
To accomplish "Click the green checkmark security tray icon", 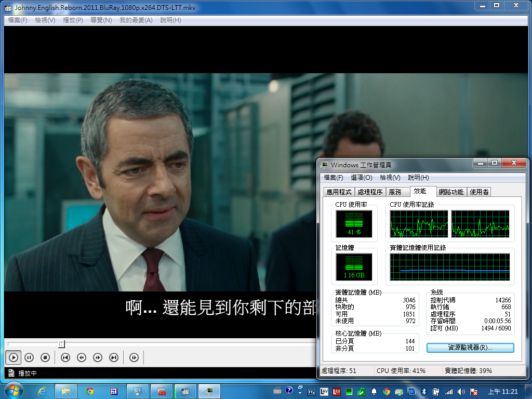I will pos(362,392).
